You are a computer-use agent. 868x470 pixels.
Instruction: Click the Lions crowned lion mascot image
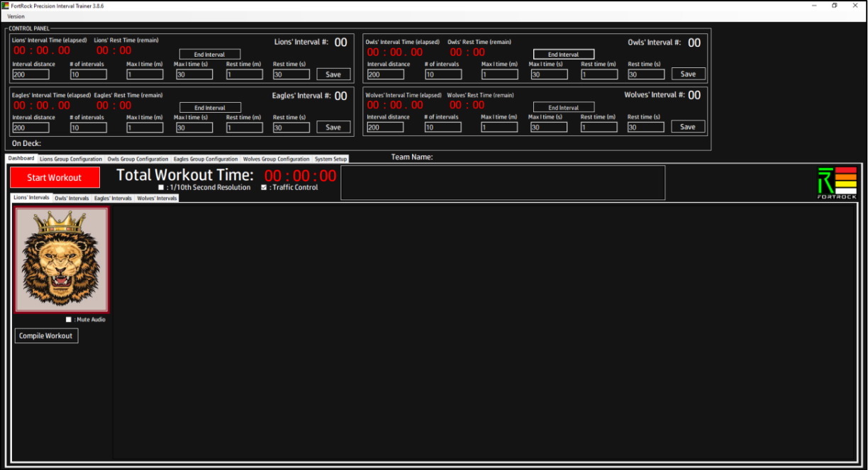(62, 260)
